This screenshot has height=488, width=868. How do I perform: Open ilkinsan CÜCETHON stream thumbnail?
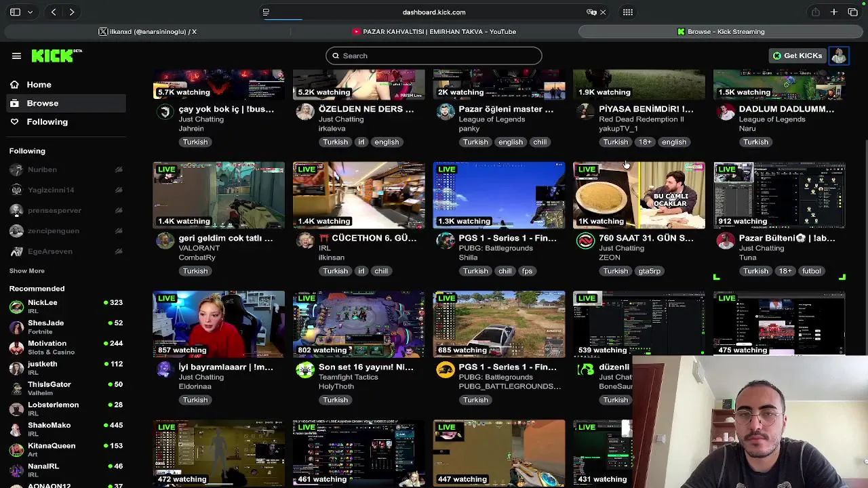tap(359, 195)
